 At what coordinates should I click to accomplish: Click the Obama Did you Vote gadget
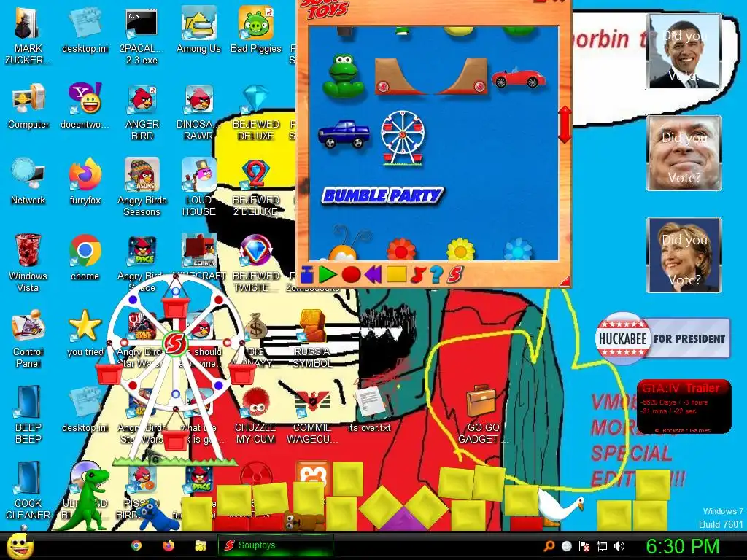(684, 51)
